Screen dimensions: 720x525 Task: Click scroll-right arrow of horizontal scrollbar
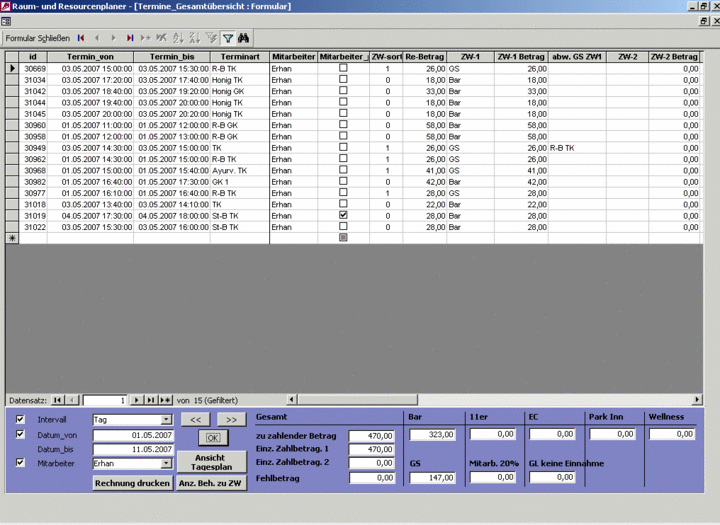pyautogui.click(x=698, y=400)
